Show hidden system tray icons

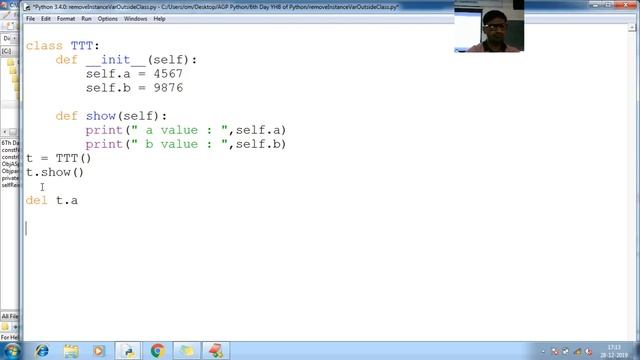[543, 351]
